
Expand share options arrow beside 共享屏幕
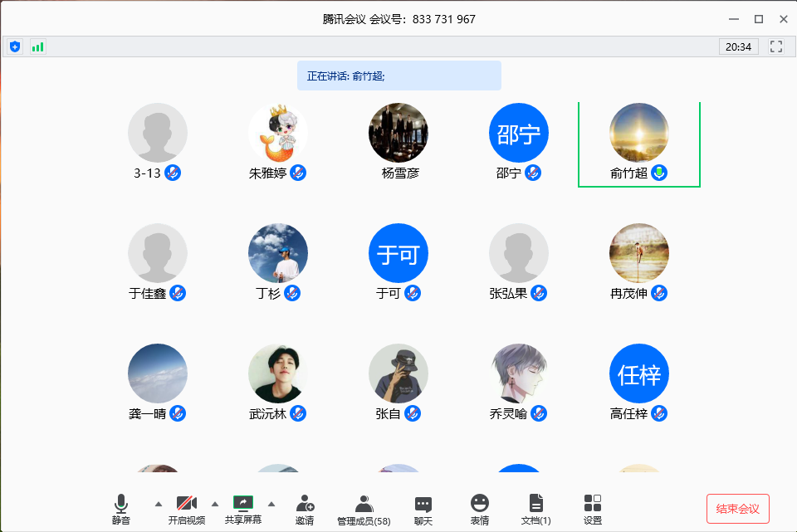(x=271, y=503)
